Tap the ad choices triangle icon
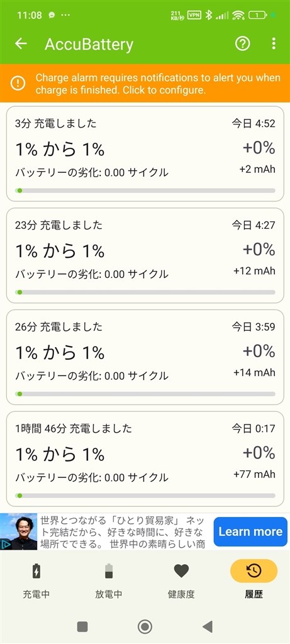Viewport: 290px width, 644px height. (6, 544)
